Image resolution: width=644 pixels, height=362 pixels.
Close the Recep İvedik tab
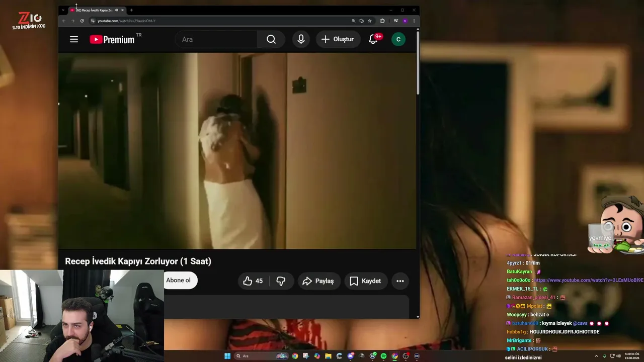[122, 10]
